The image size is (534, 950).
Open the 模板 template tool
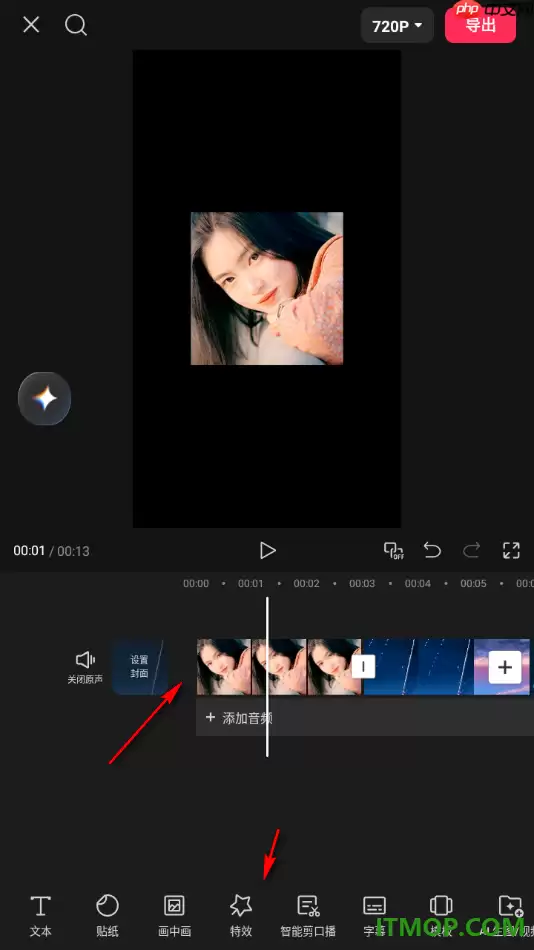coord(441,916)
